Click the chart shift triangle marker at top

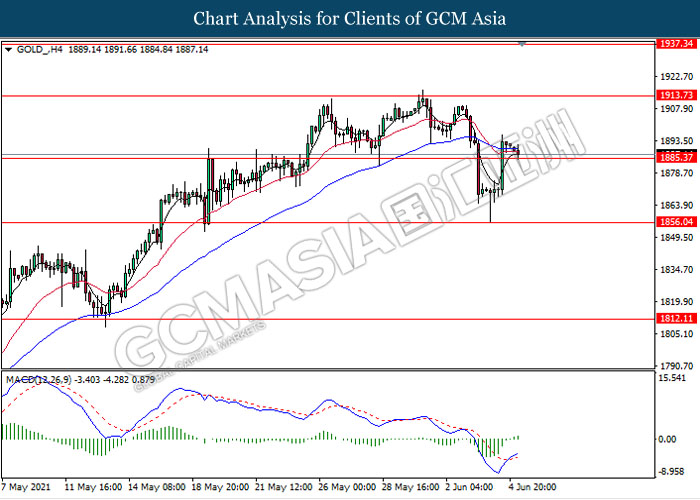[x=522, y=44]
